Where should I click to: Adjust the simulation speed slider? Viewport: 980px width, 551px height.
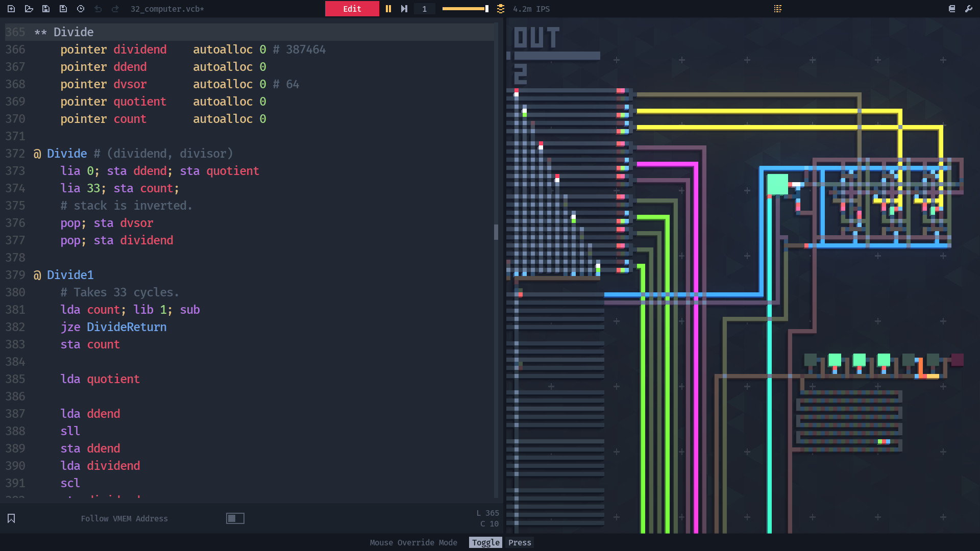(x=465, y=9)
